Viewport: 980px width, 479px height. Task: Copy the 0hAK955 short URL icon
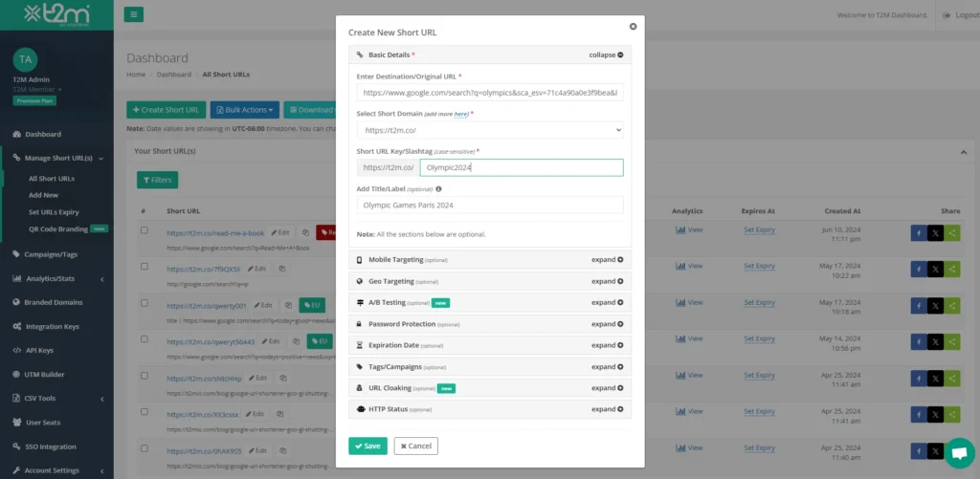pyautogui.click(x=281, y=450)
